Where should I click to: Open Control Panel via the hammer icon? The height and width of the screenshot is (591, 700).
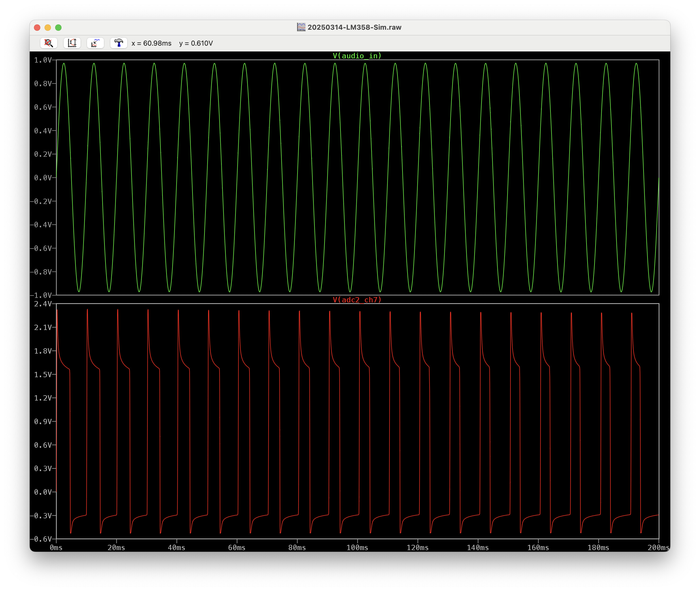(x=119, y=43)
